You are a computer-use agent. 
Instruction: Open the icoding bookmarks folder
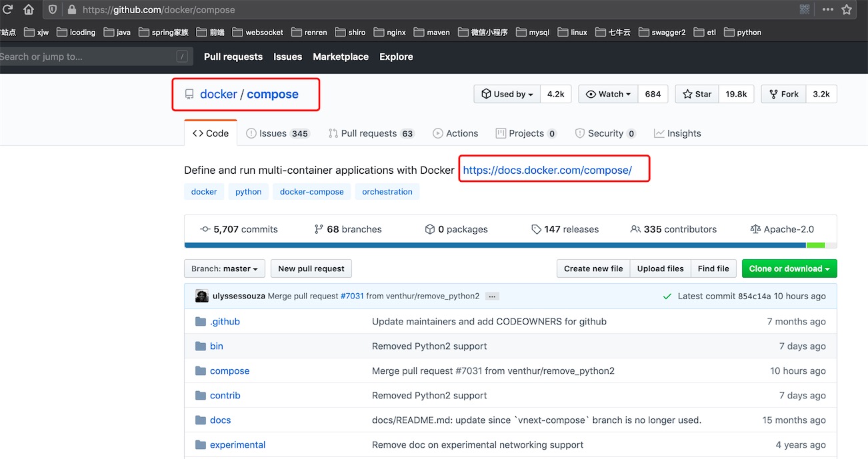pos(76,32)
